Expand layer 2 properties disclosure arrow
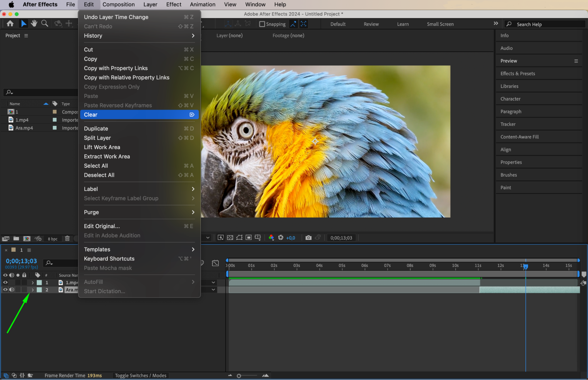 click(x=33, y=290)
